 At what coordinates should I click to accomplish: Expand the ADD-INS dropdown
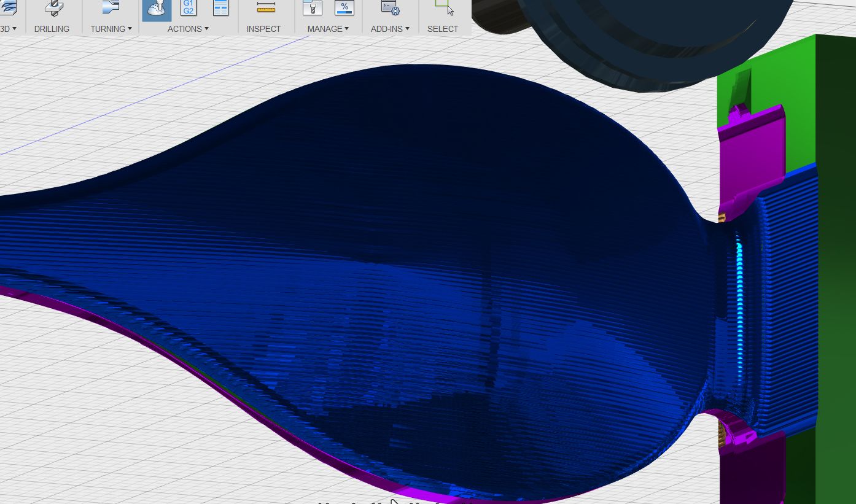click(390, 29)
